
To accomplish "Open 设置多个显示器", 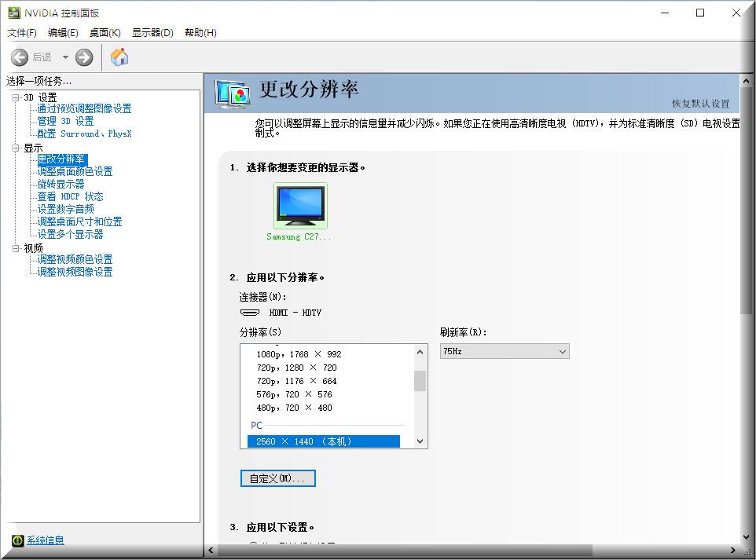I will tap(71, 234).
